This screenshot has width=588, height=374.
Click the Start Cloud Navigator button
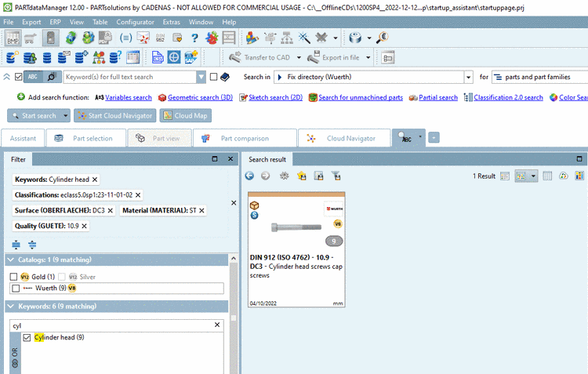coord(115,115)
